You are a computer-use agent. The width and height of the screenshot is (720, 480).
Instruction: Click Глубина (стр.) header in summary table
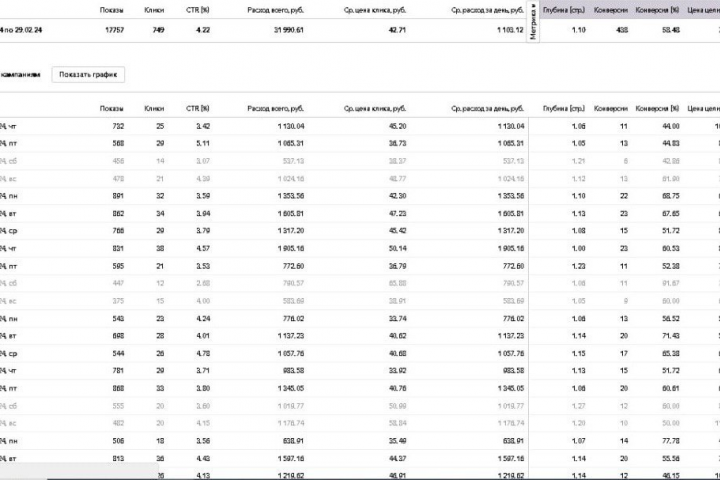[x=565, y=10]
